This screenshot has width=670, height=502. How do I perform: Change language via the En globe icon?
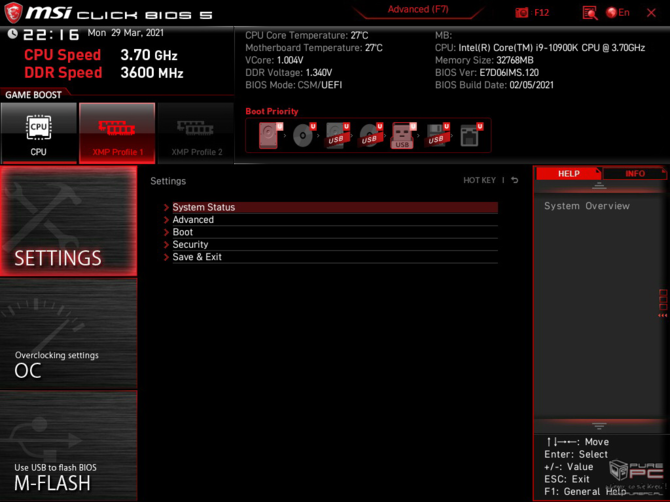click(x=618, y=13)
